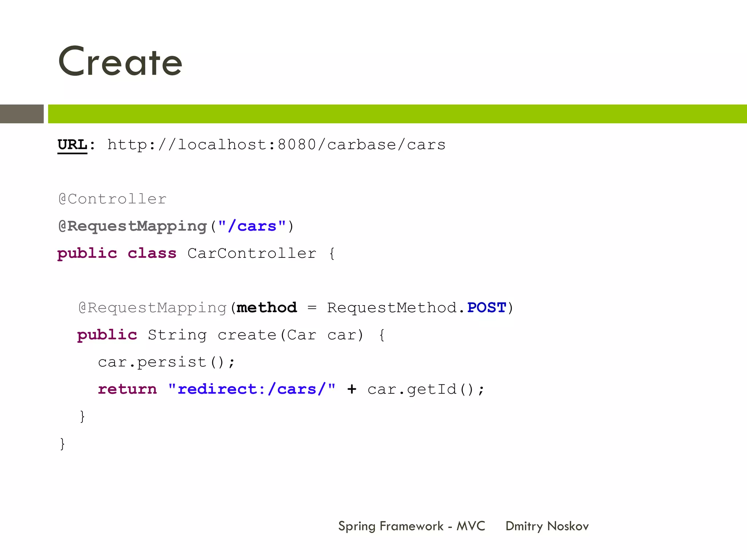Click the blue POST constant
The width and height of the screenshot is (747, 560).
pyautogui.click(x=487, y=308)
